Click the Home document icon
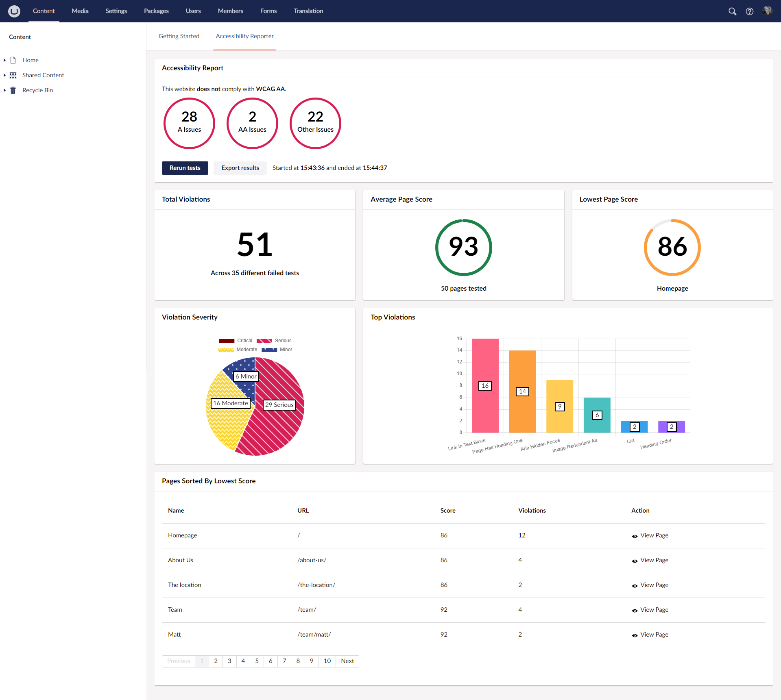 point(13,60)
